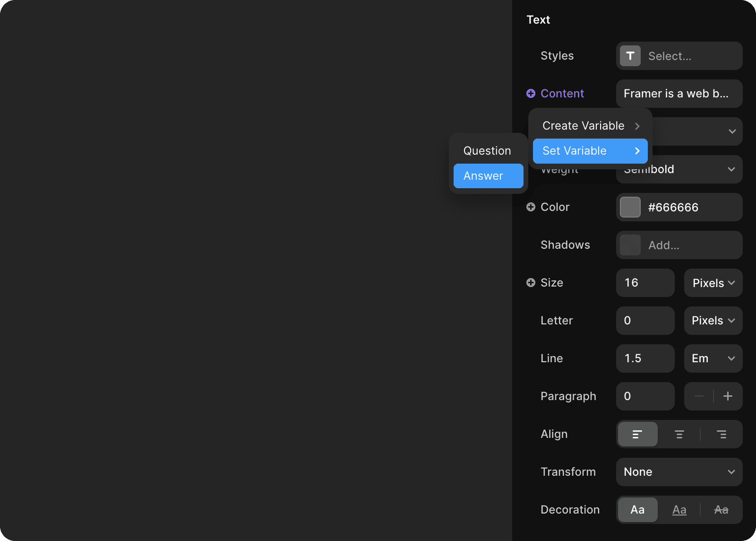The height and width of the screenshot is (541, 756).
Task: Set text alignment to center
Action: click(679, 434)
